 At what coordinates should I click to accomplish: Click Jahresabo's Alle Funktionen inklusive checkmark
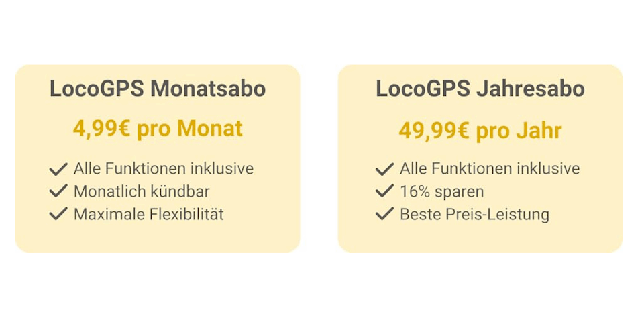[x=384, y=169]
